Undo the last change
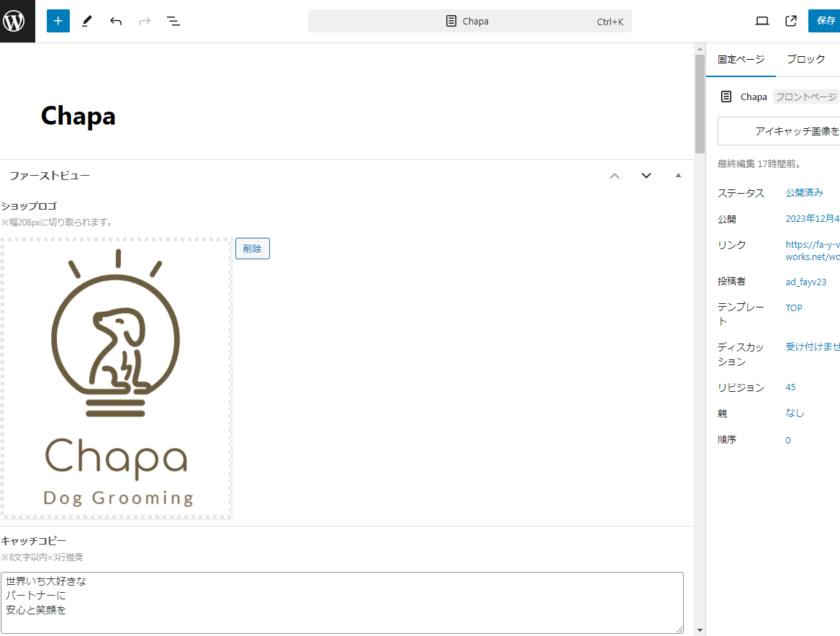Screen dimensions: 840x636 [116, 21]
